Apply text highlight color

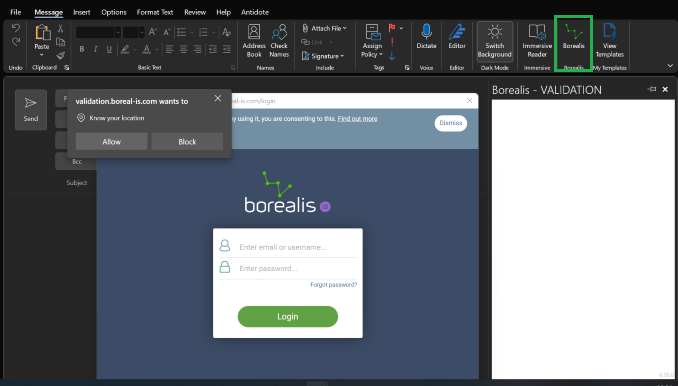click(125, 49)
